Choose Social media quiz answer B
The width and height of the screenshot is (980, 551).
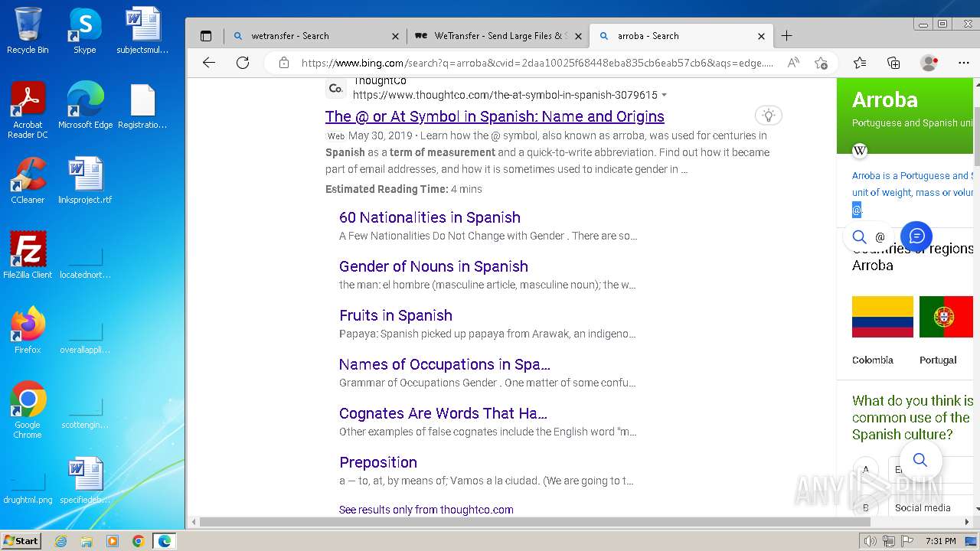923,507
